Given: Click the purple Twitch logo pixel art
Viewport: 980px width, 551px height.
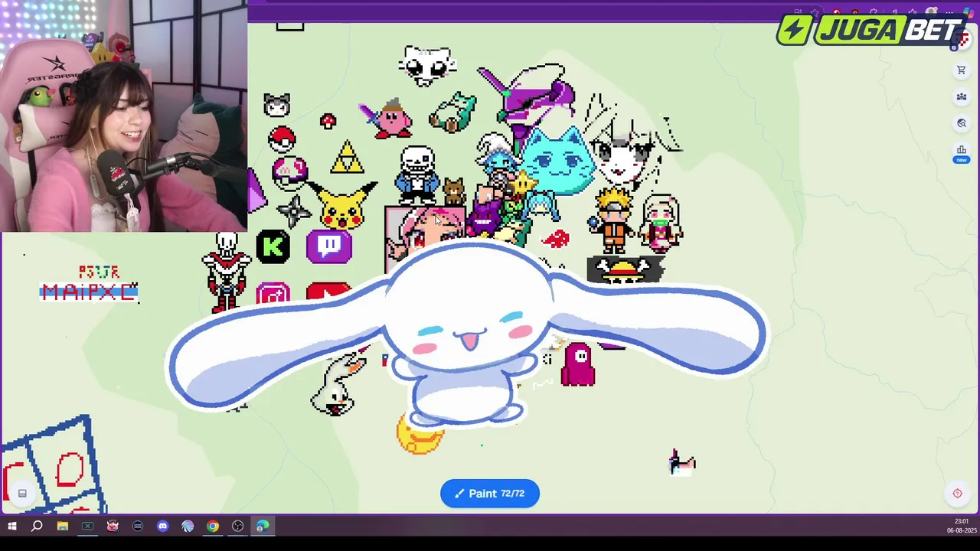Looking at the screenshot, I should 329,247.
